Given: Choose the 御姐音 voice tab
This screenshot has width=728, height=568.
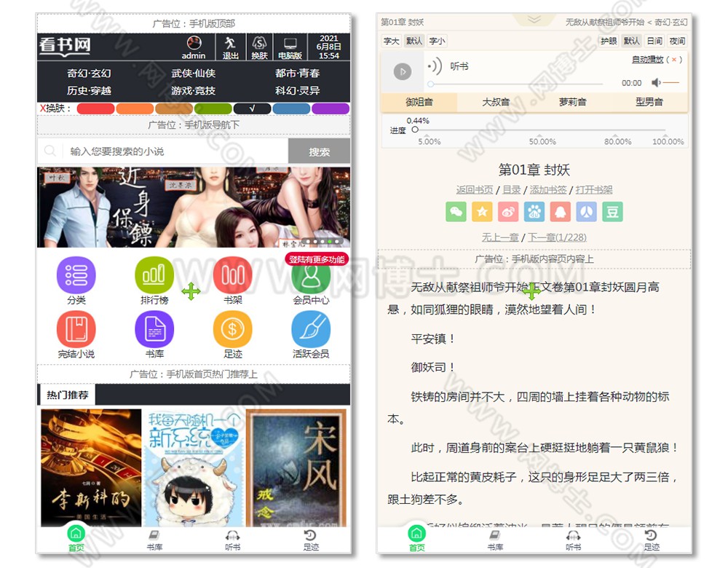Looking at the screenshot, I should 419,102.
